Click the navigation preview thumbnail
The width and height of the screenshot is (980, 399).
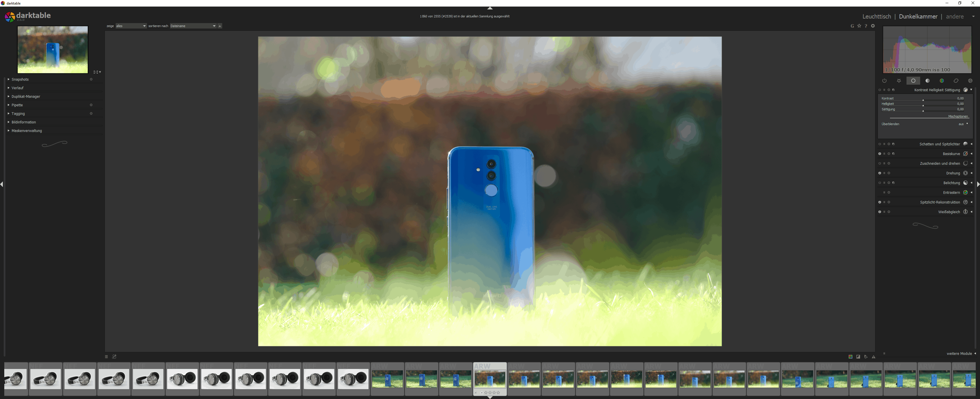tap(52, 50)
